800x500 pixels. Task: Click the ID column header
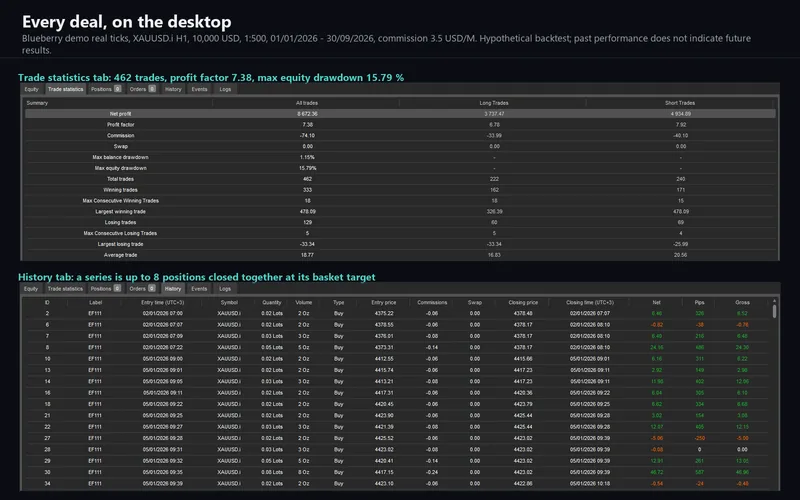click(47, 303)
